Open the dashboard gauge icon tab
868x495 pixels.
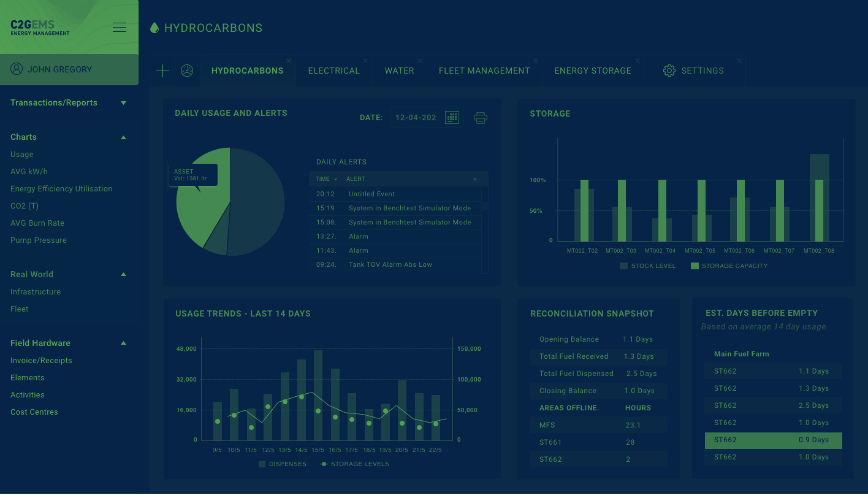click(187, 71)
